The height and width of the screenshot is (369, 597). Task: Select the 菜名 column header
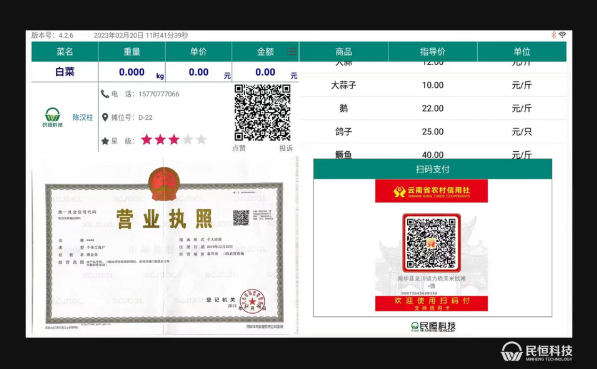pyautogui.click(x=65, y=51)
